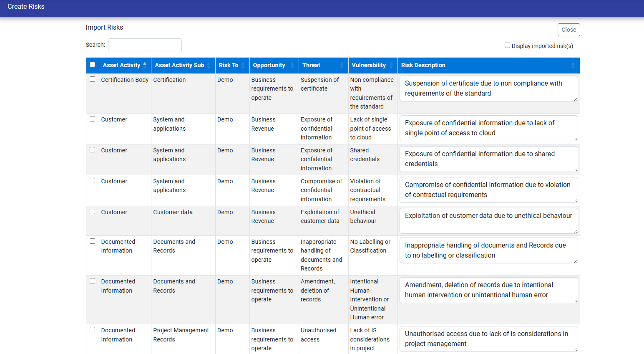Enable Display imported risk(s) checkbox
This screenshot has height=354, width=644.
click(507, 46)
